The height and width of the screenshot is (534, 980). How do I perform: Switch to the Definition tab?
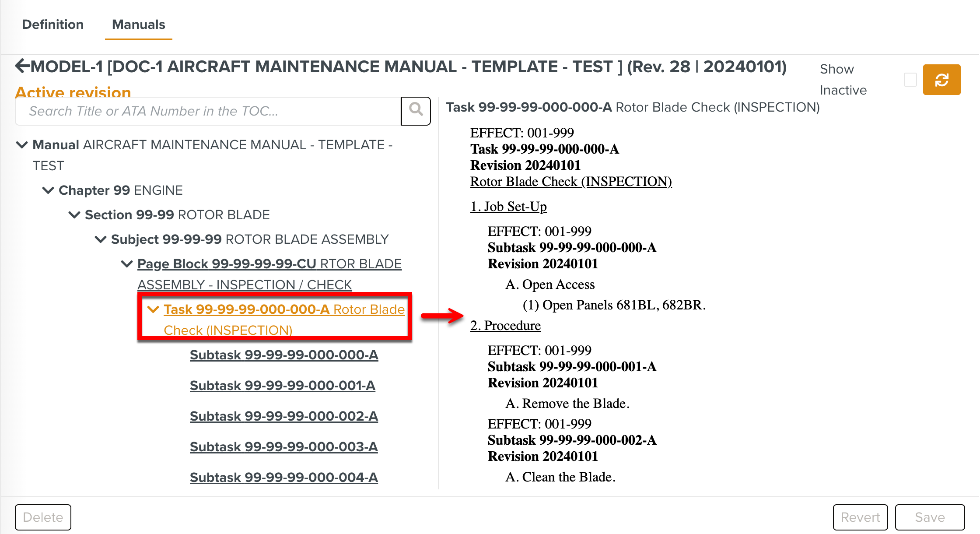52,25
